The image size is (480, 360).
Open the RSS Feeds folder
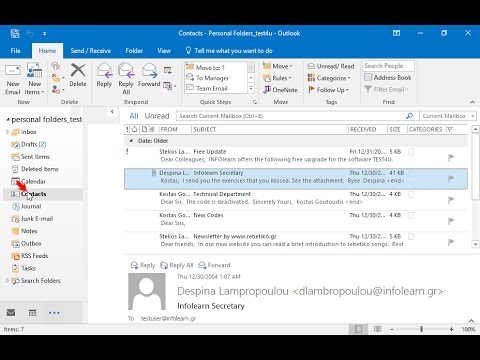(x=34, y=256)
